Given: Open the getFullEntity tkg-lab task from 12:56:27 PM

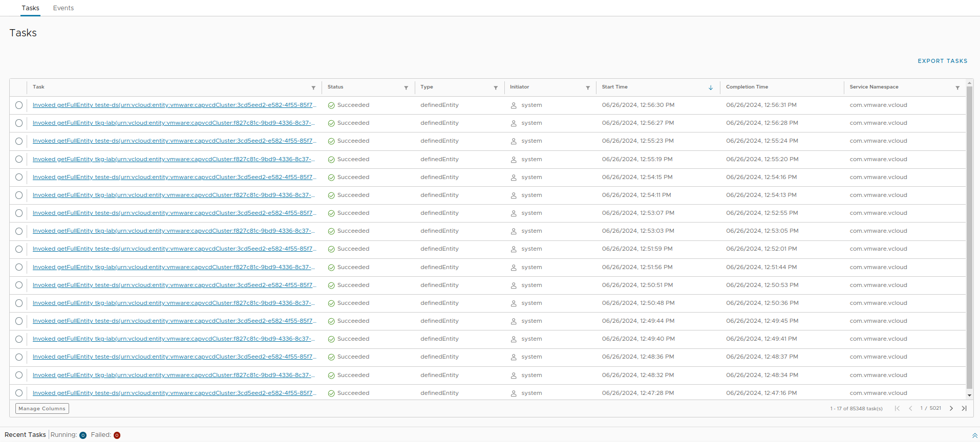Looking at the screenshot, I should point(174,123).
